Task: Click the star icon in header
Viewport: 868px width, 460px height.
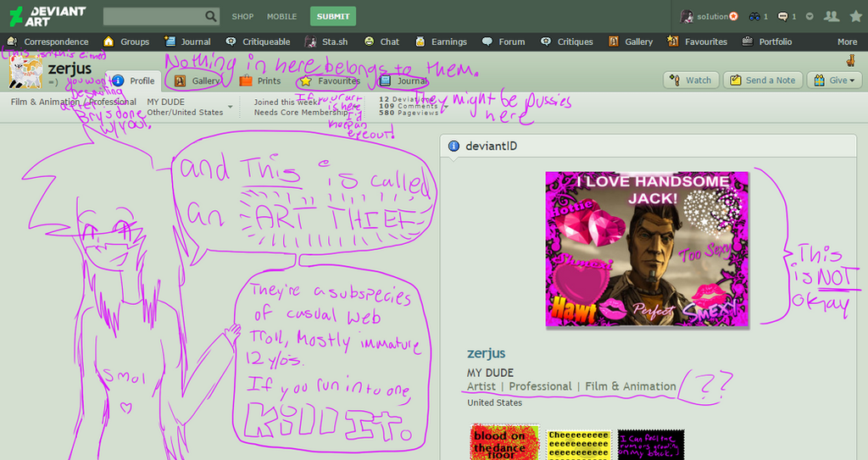Action: tap(855, 16)
